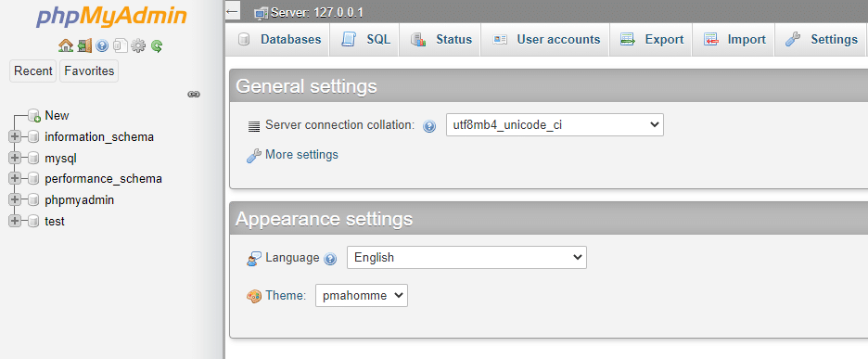The image size is (868, 359).
Task: Click Server: 127.0.0.1 breadcrumb link
Action: pos(317,13)
